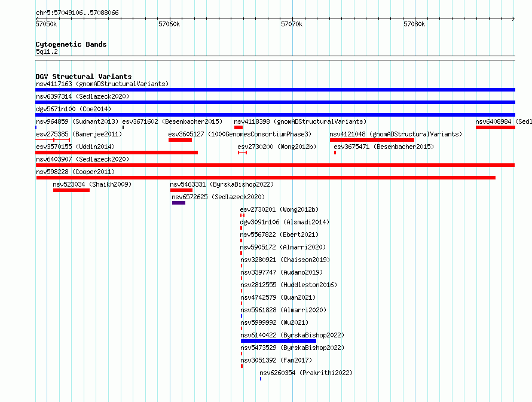Click the nsv5999992 (Wu2021) label
532x402 pixels.
pyautogui.click(x=274, y=322)
